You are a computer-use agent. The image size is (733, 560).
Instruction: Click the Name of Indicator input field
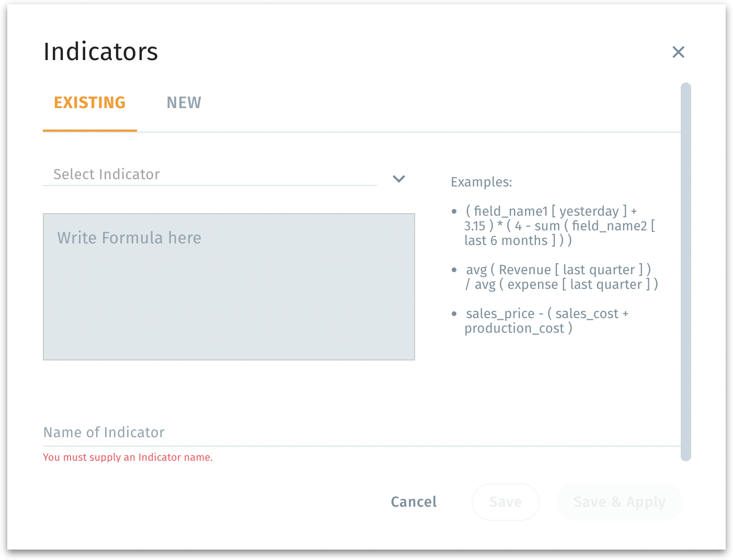(361, 433)
